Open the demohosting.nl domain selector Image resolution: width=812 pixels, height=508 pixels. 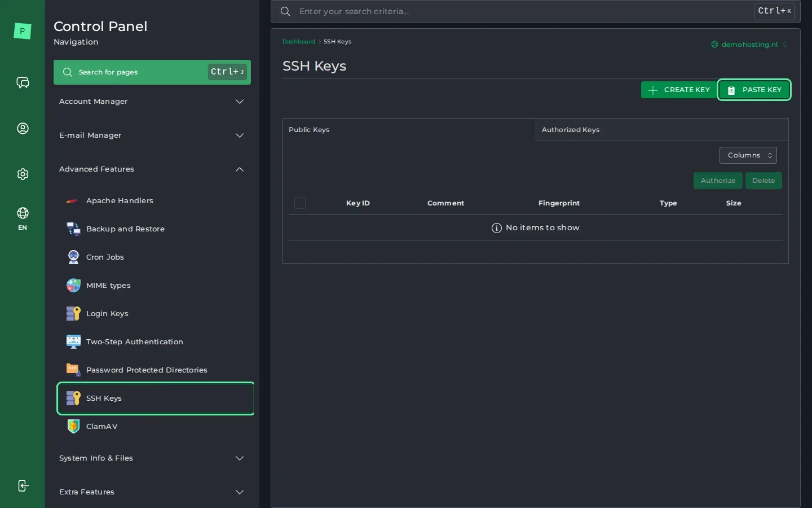tap(749, 45)
